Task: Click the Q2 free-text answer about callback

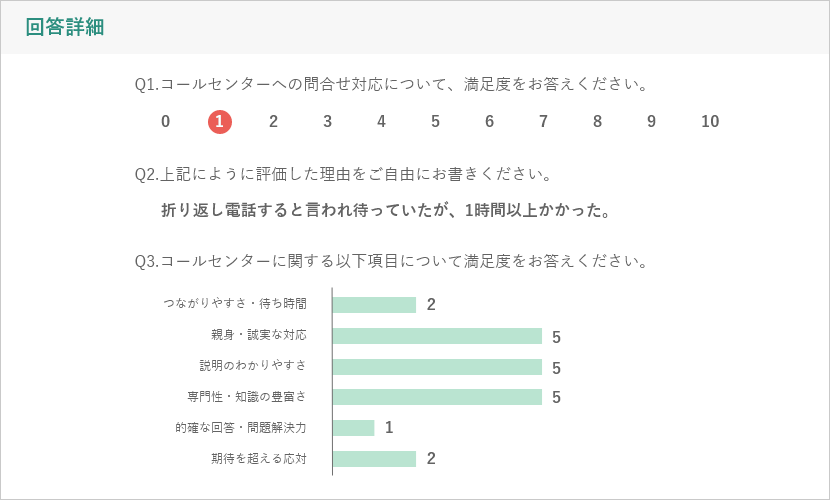Action: [386, 211]
